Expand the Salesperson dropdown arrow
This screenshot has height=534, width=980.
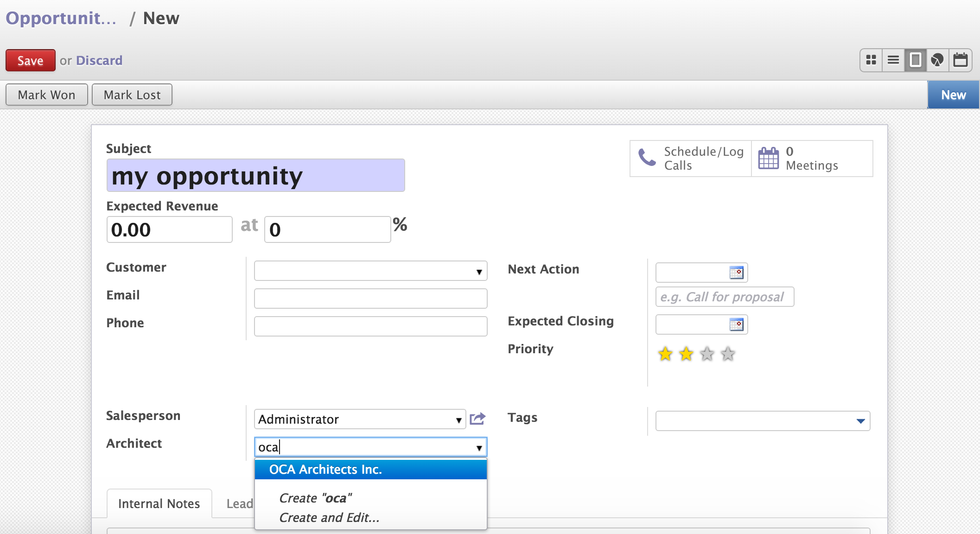[458, 420]
